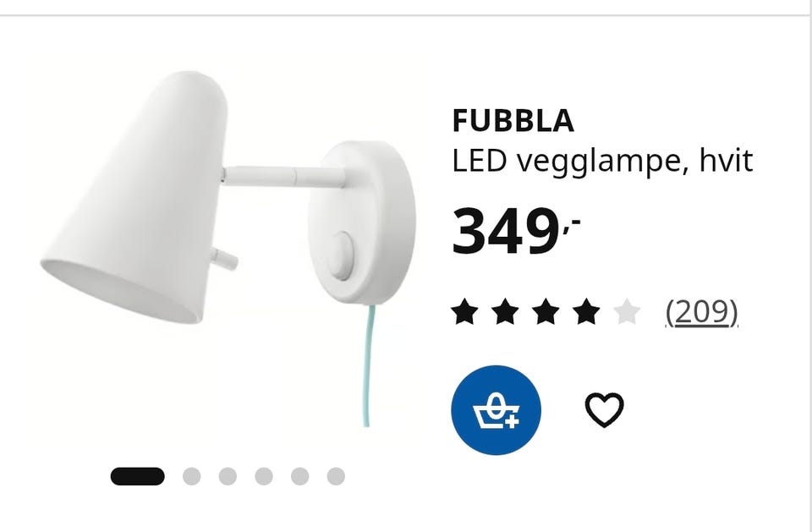Viewport: 812px width, 532px height.
Task: Click the second filled rating star
Action: click(505, 312)
